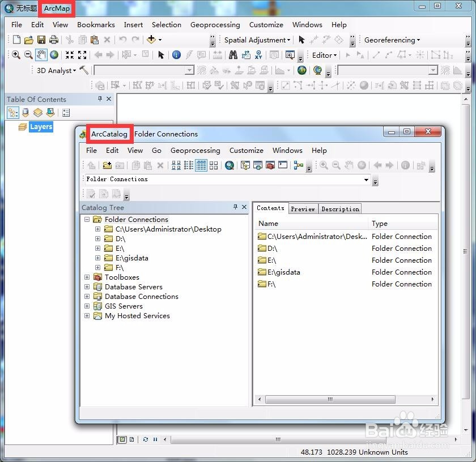Click the Refresh icon below the map view
The height and width of the screenshot is (462, 476).
[x=146, y=439]
